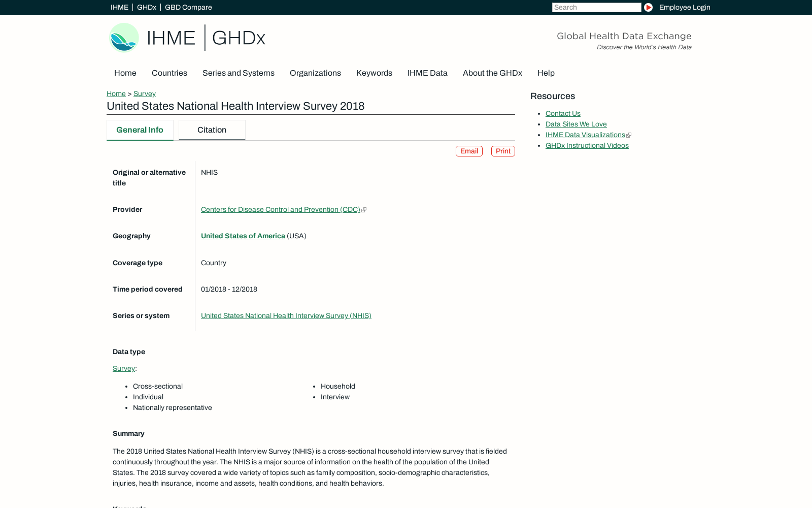Click the page title United States National Health Interview Survey 2018
The width and height of the screenshot is (812, 508).
(235, 106)
